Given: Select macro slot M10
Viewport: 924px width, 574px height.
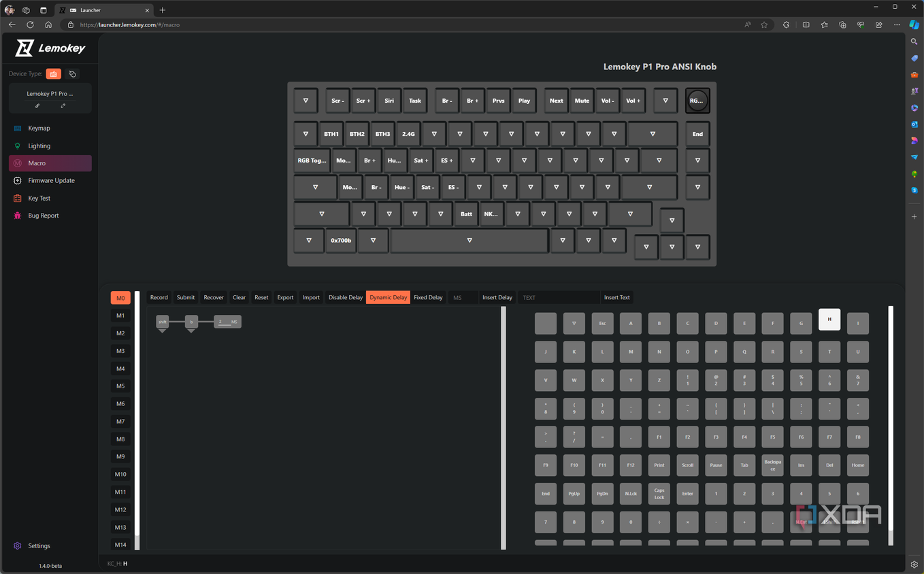Looking at the screenshot, I should point(120,474).
